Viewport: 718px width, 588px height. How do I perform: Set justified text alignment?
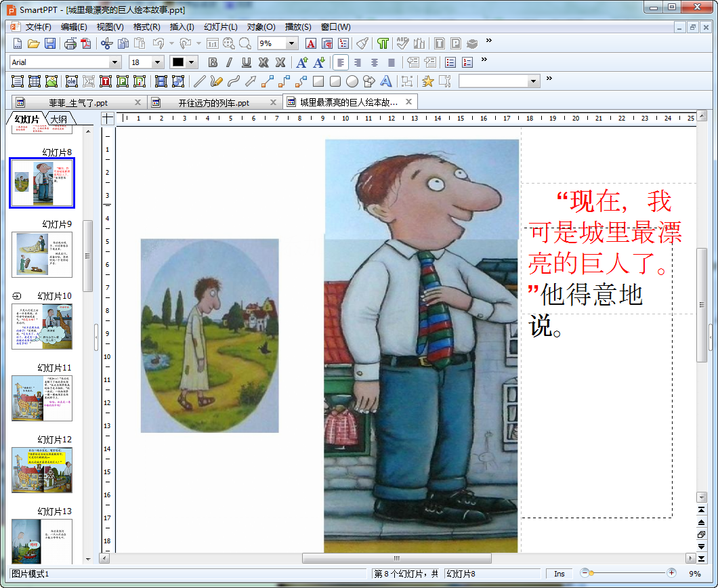click(392, 62)
